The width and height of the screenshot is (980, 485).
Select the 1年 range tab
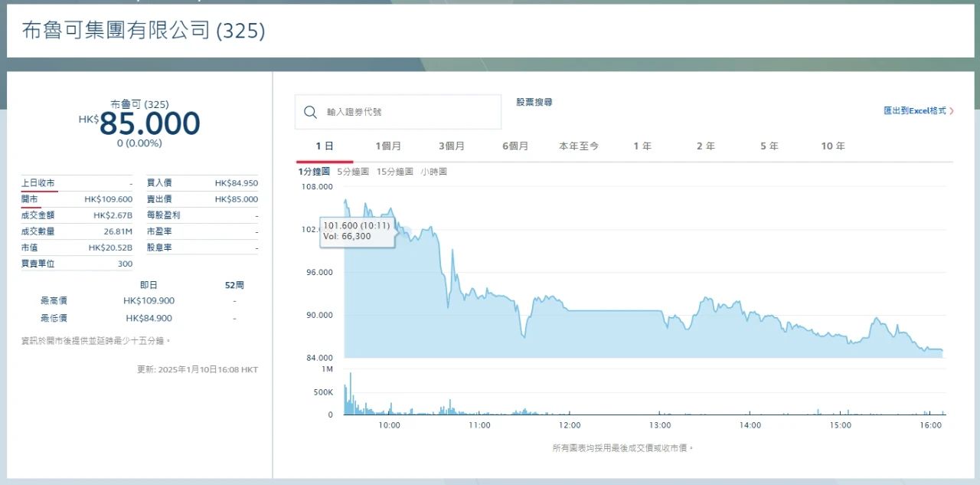click(642, 146)
